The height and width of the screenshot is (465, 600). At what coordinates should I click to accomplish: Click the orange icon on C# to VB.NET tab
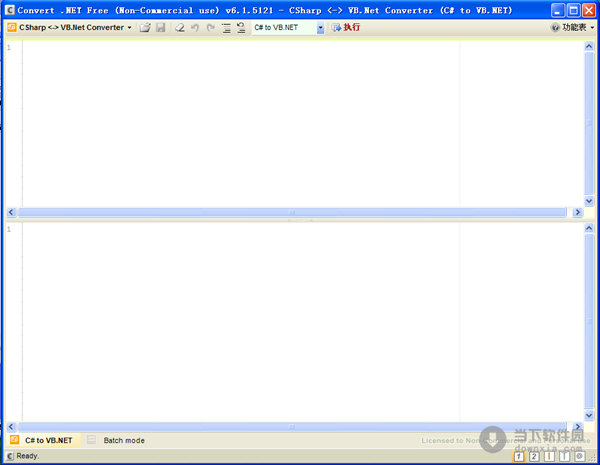(14, 440)
